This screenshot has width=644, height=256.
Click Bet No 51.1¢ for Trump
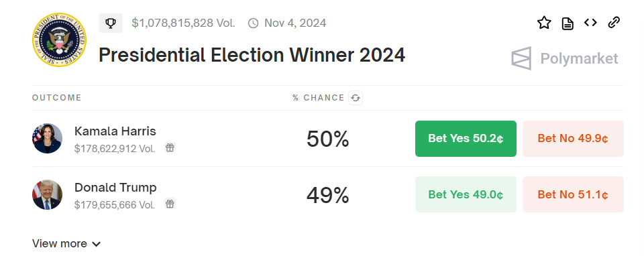[573, 194]
